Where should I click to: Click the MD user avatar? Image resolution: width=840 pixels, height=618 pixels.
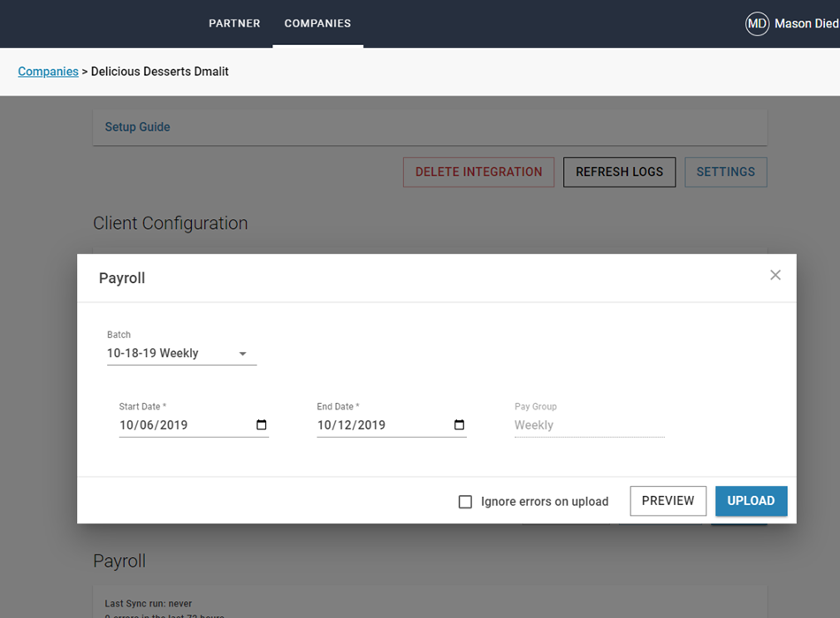[x=757, y=24]
